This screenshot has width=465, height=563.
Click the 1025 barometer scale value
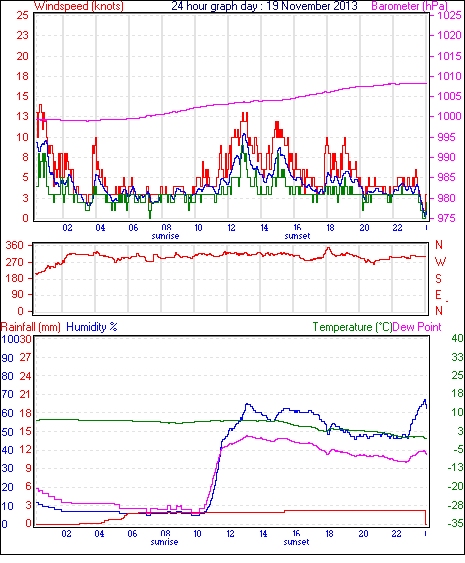[449, 15]
